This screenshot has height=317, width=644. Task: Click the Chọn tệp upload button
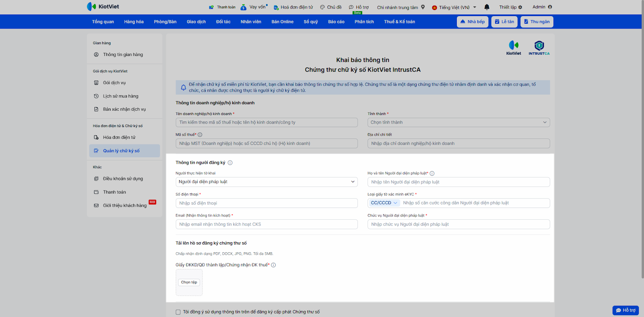(x=189, y=282)
